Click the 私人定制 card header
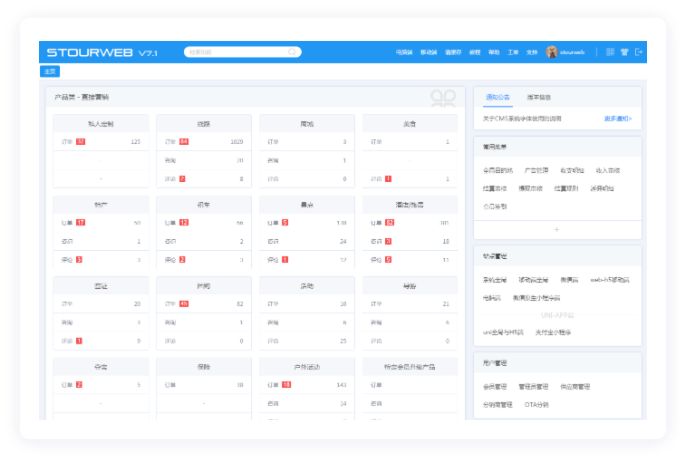This screenshot has width=686, height=461. point(101,124)
